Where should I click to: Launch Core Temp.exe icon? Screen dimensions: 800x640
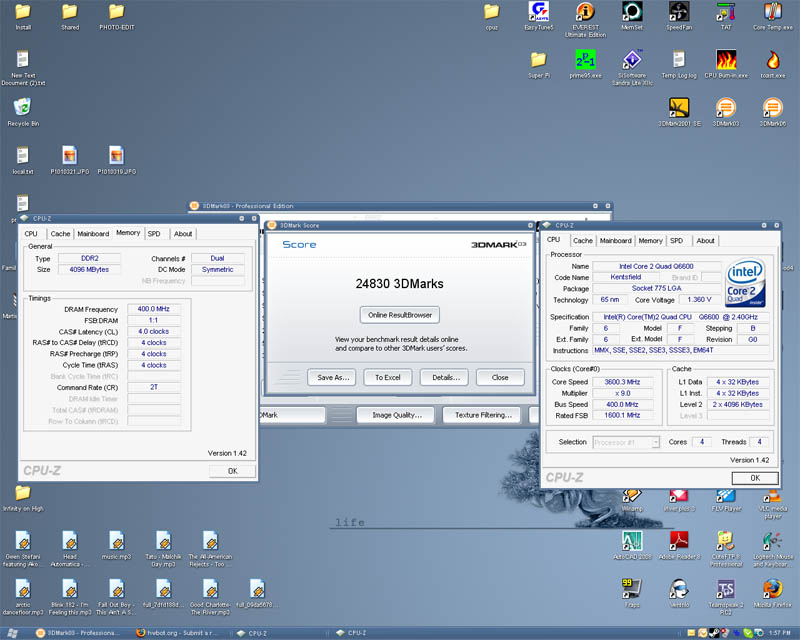tap(772, 16)
